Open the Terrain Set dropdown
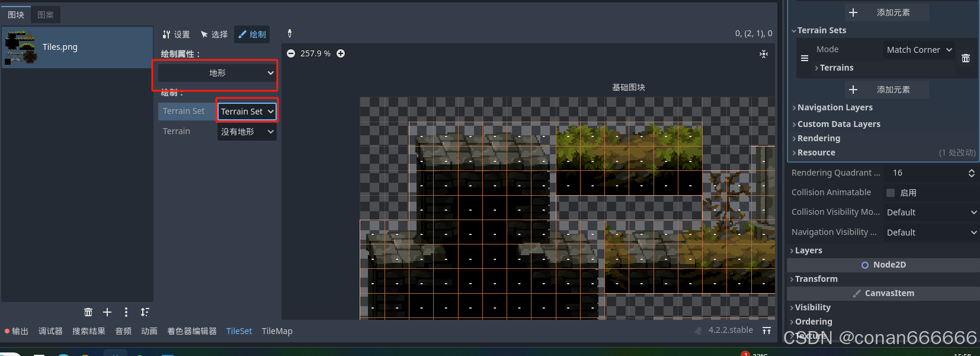The height and width of the screenshot is (356, 980). [247, 112]
